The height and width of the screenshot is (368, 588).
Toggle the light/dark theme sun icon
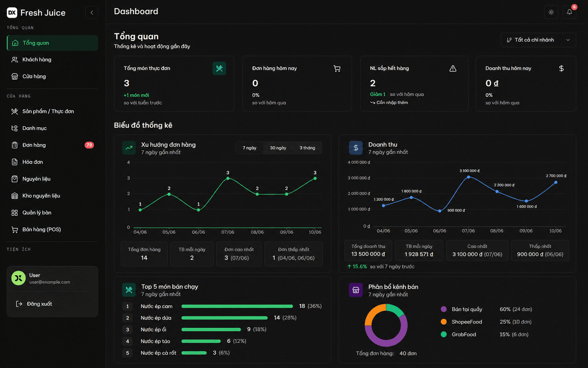tap(551, 12)
